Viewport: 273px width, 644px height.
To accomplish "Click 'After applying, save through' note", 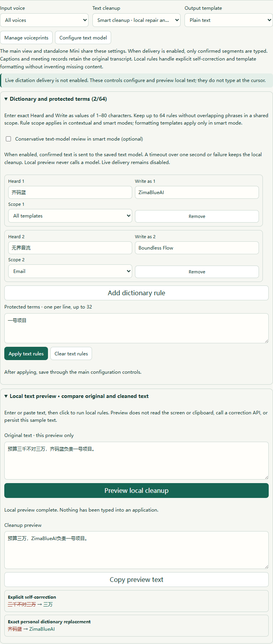I will 73,372.
